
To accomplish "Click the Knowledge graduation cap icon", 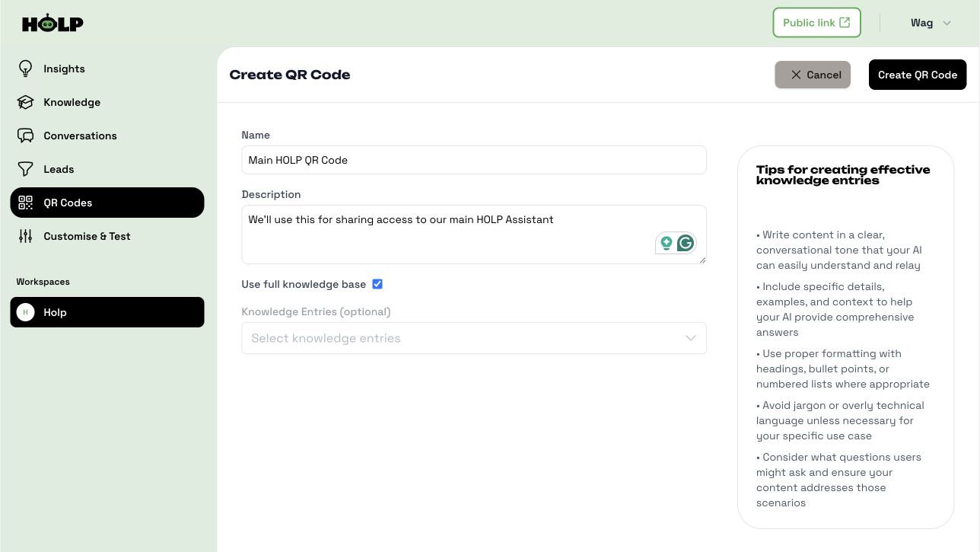I will tap(26, 102).
